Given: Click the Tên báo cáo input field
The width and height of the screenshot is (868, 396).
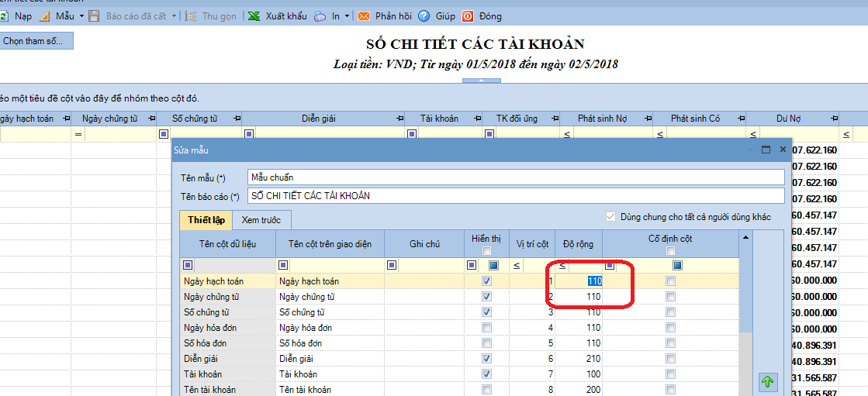Looking at the screenshot, I should [x=516, y=195].
